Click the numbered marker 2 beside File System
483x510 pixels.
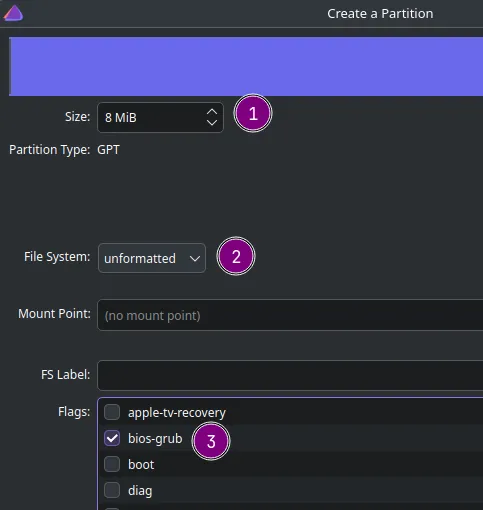pos(236,256)
